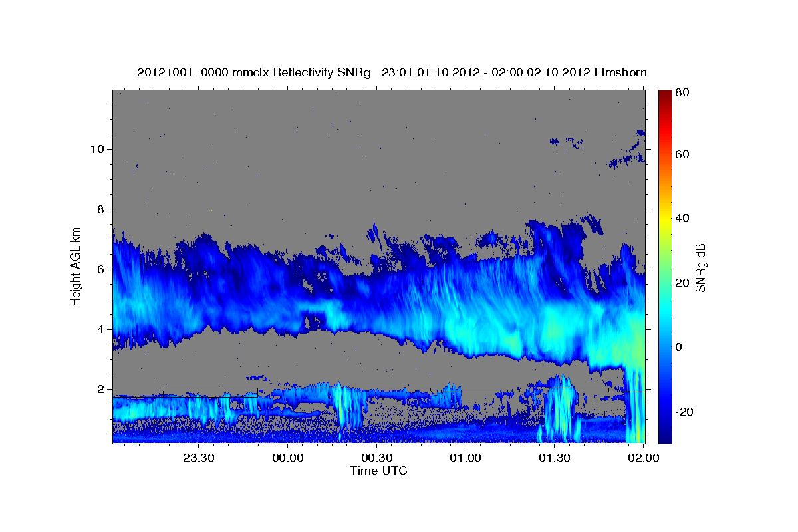The width and height of the screenshot is (798, 532).
Task: Click the plot title text
Action: coord(392,72)
